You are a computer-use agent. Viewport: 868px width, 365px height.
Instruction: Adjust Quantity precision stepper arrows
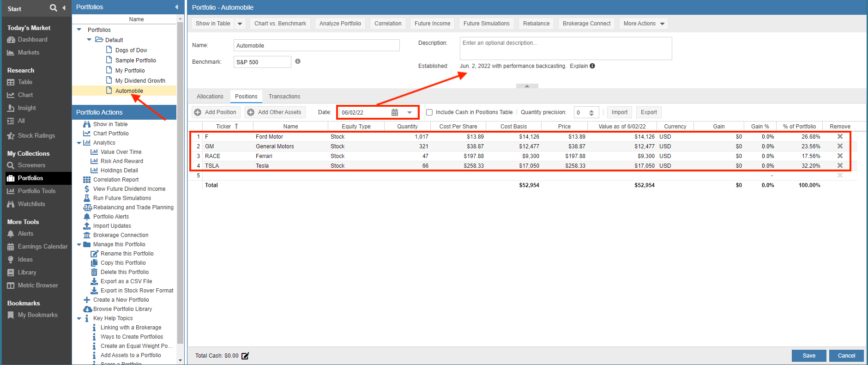tap(591, 112)
